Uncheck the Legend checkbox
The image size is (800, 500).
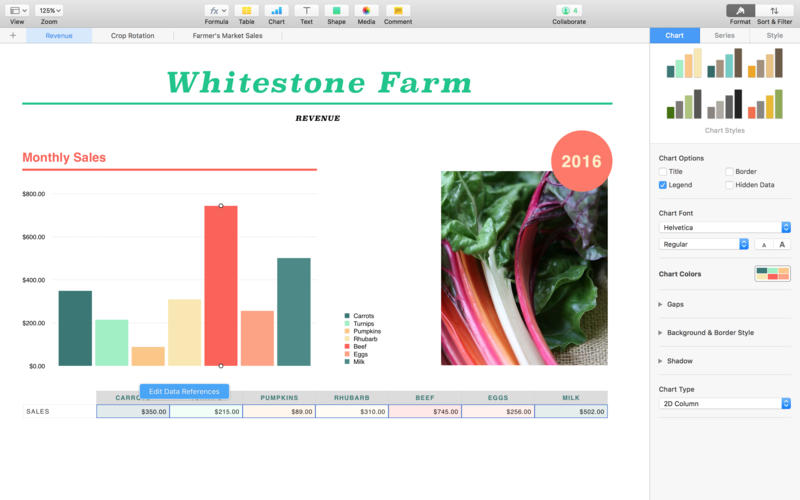click(x=663, y=185)
